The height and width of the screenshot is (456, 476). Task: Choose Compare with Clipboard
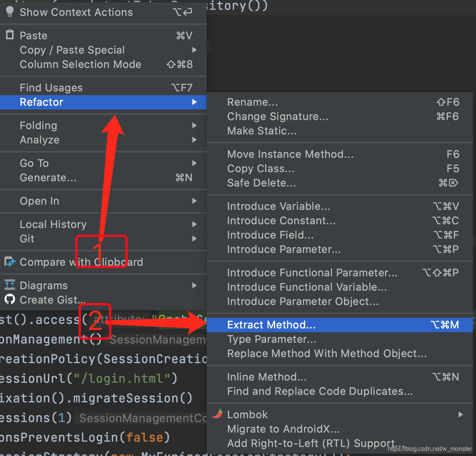pos(103,262)
